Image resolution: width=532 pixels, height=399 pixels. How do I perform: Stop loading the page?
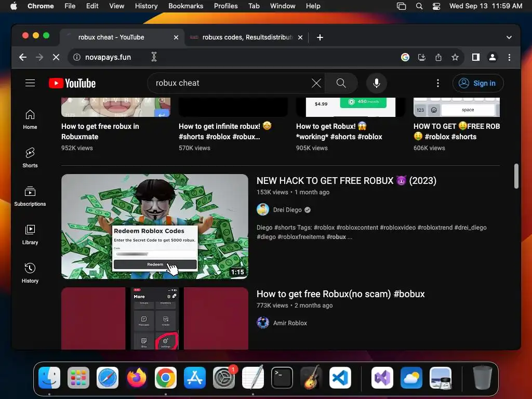(x=56, y=57)
